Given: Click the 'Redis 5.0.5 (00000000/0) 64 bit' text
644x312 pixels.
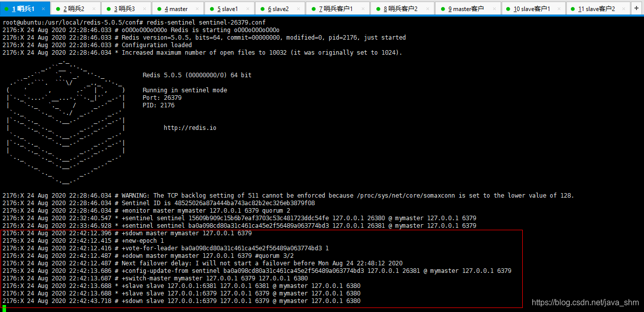Looking at the screenshot, I should 197,75.
